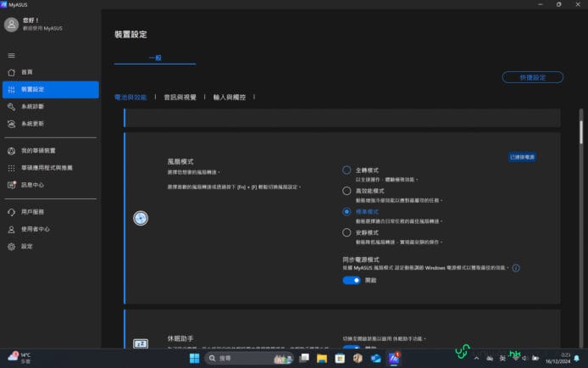
Task: Open 系統更新 system update page
Action: 32,124
